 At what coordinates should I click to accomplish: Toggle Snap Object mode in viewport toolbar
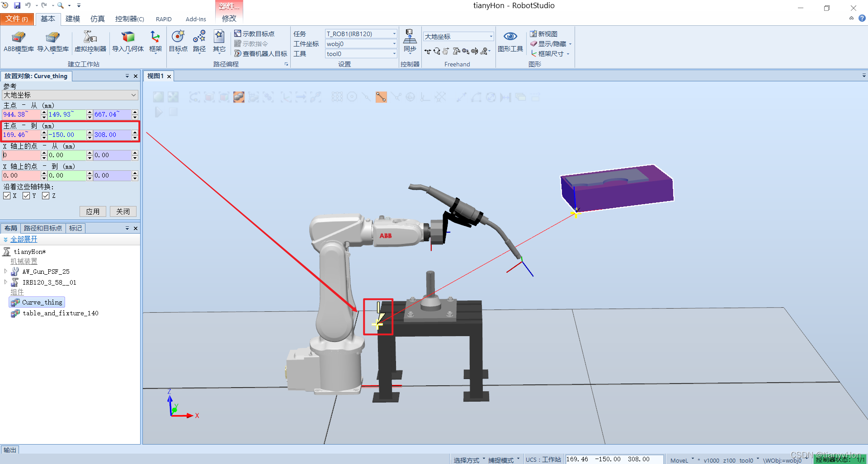(x=337, y=97)
